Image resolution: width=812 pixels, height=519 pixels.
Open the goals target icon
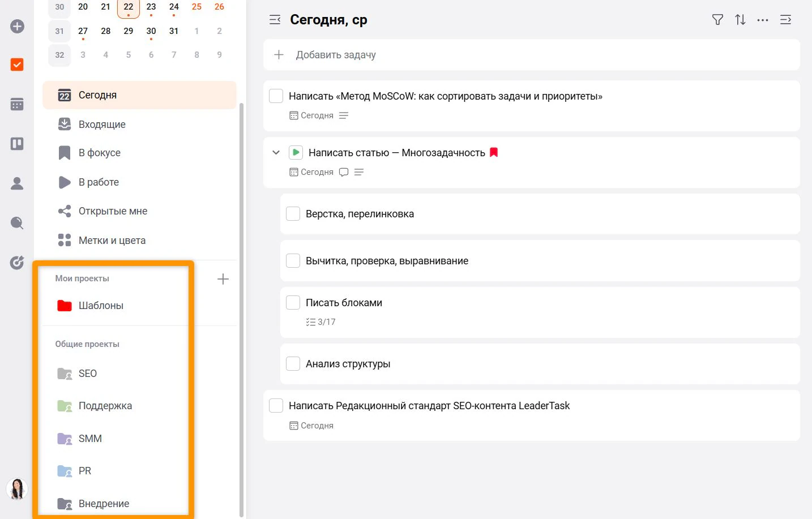point(17,262)
